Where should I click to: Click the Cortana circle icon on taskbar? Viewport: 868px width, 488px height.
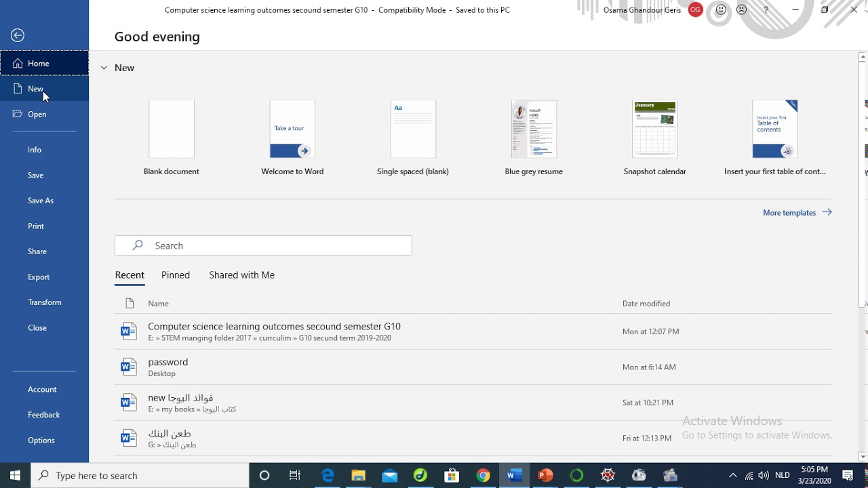coord(264,475)
